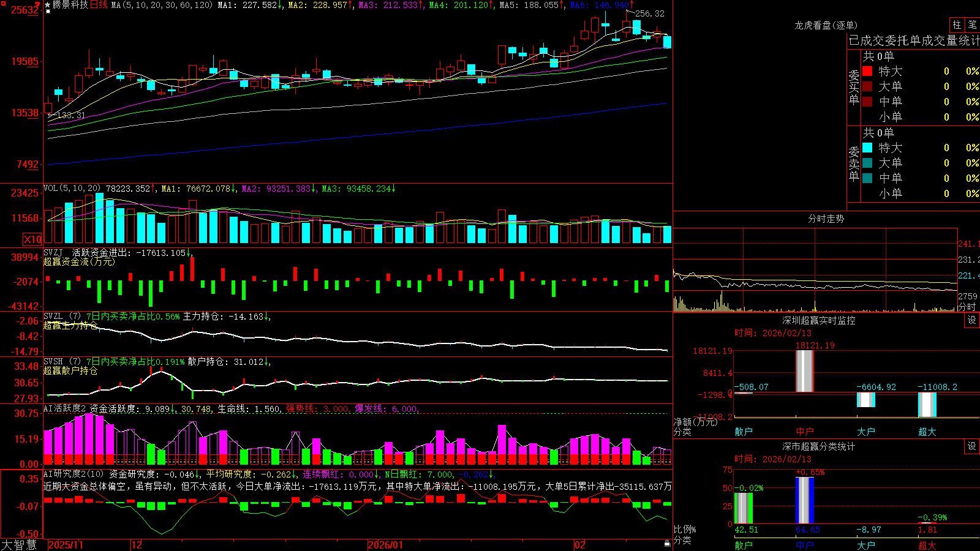Click the small red marker at top-left corner
The height and width of the screenshot is (551, 980).
[x=2, y=2]
